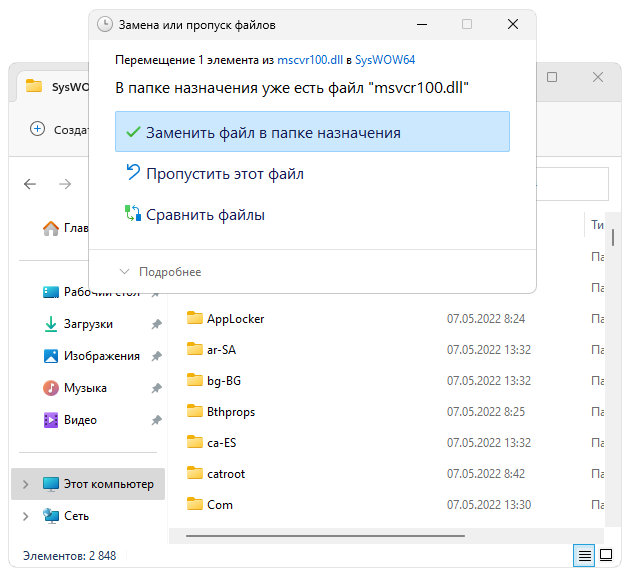Unpin Видео using its pin icon

157,420
